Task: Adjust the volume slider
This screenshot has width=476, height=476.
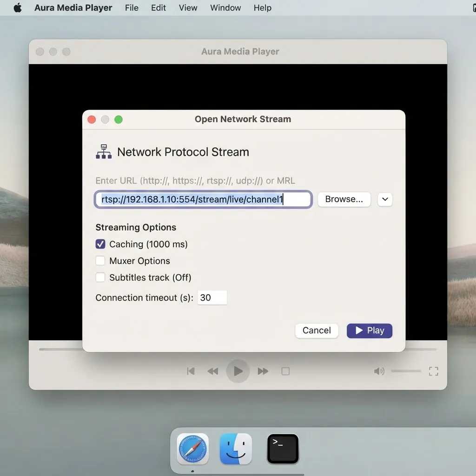Action: click(406, 371)
